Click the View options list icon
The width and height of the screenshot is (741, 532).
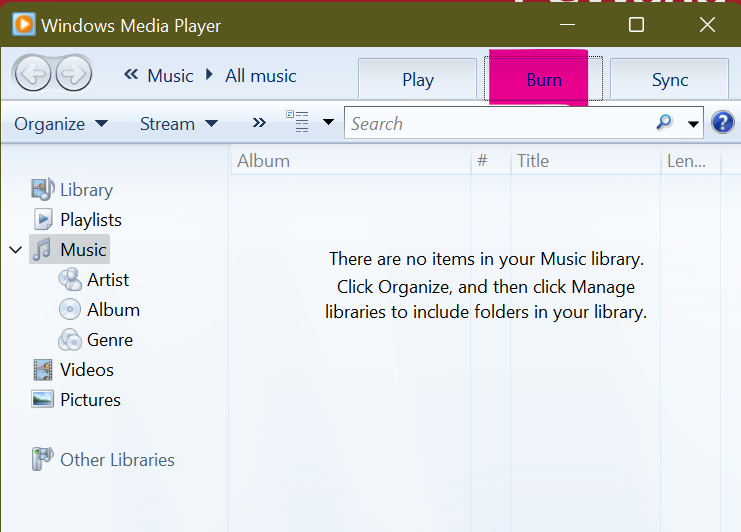click(298, 121)
